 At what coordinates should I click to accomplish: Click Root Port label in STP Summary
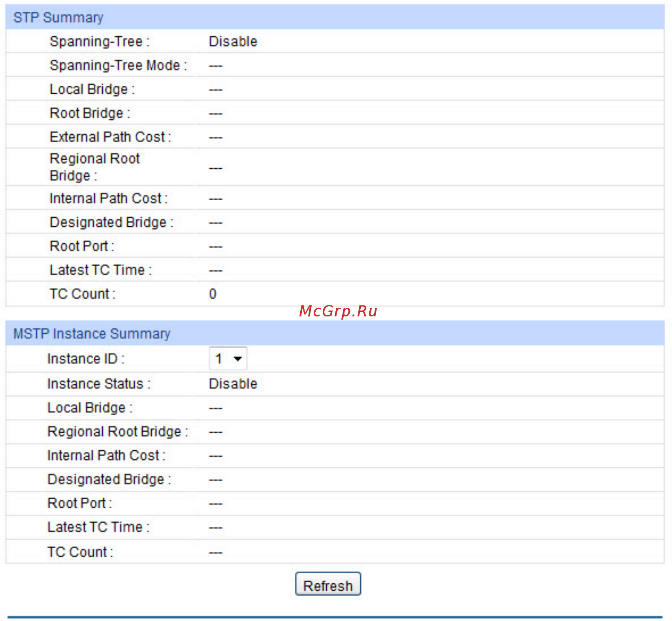coord(82,246)
